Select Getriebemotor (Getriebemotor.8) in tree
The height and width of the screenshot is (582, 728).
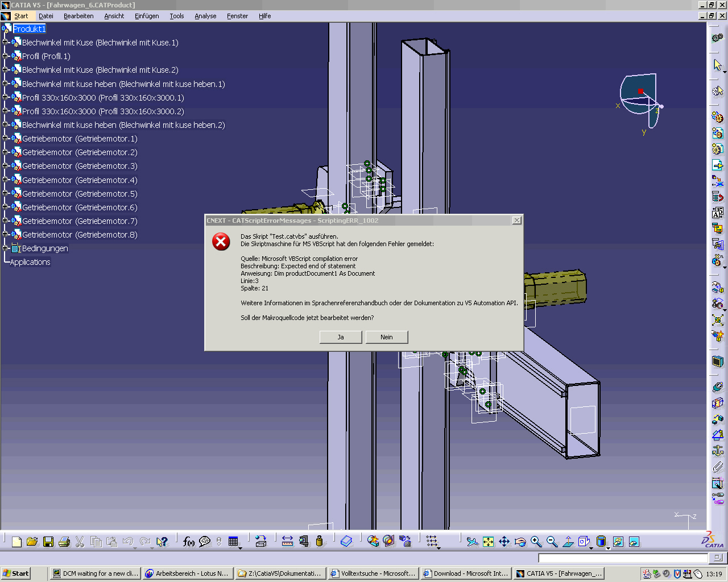(80, 235)
